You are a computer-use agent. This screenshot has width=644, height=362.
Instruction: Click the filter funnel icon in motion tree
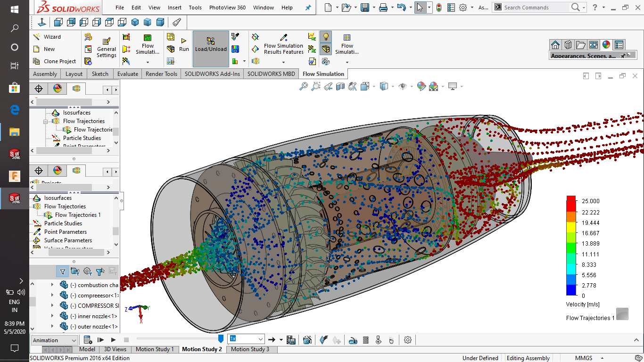(63, 271)
